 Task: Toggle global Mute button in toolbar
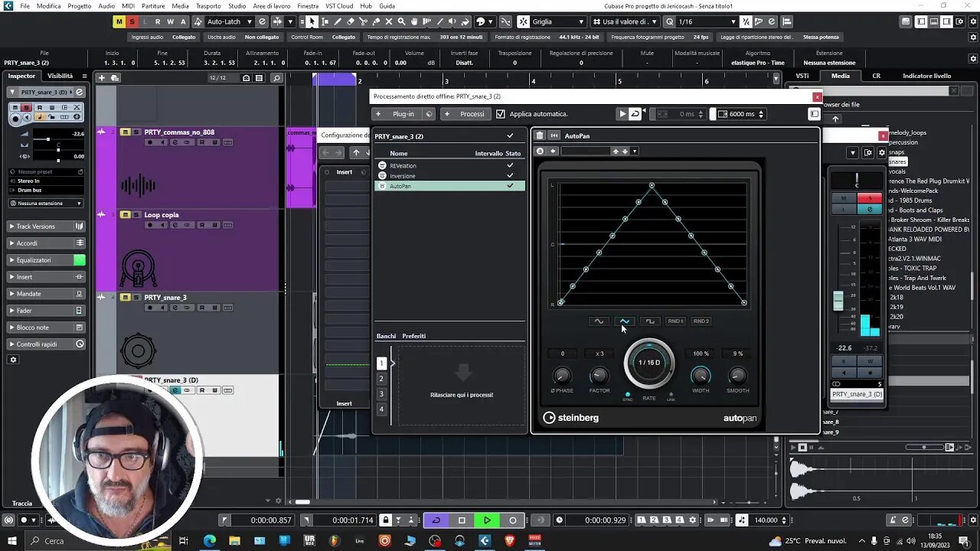coord(119,21)
